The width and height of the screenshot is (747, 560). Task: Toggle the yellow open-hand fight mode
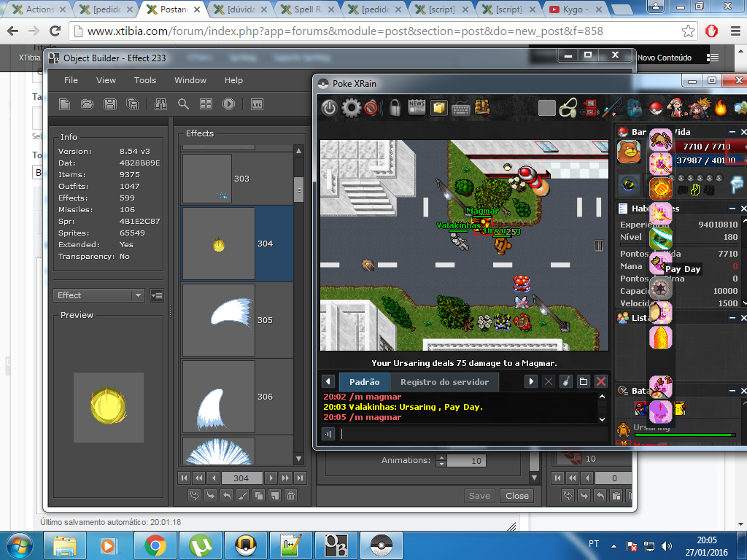coord(695,190)
